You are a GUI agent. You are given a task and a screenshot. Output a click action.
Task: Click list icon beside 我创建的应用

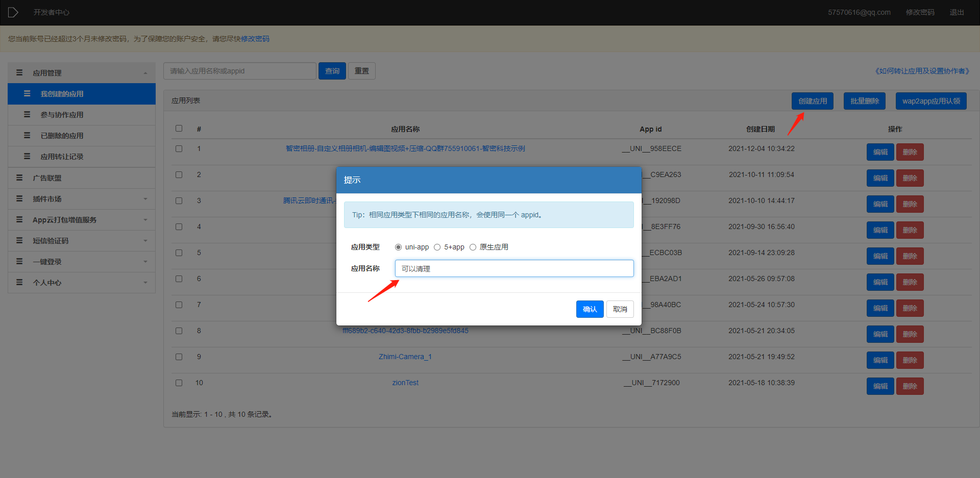(x=27, y=94)
